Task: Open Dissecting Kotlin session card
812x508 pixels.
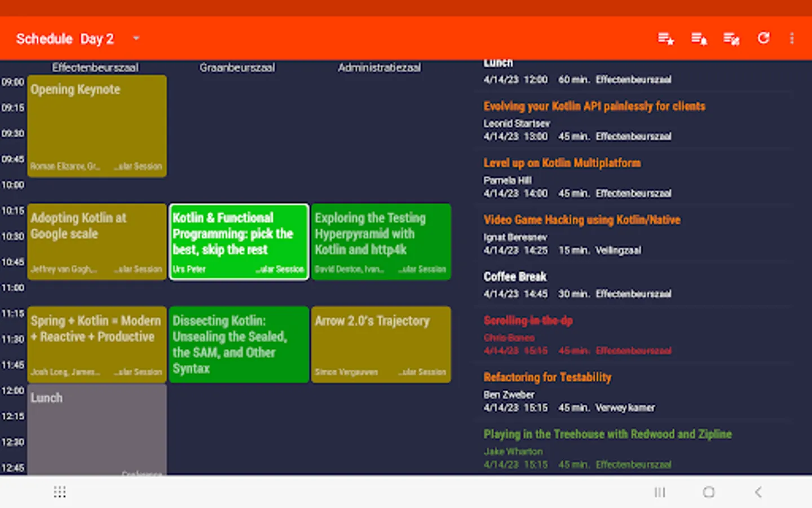Action: pos(239,344)
